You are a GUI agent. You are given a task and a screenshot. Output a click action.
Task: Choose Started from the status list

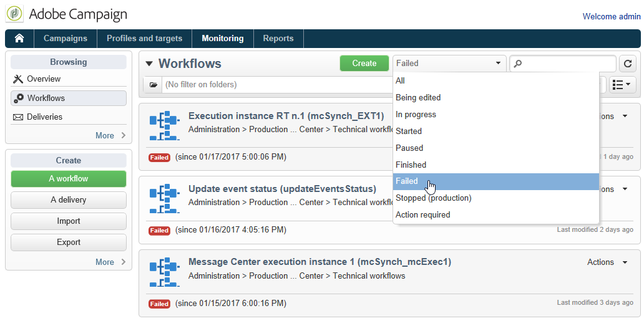[495, 132]
